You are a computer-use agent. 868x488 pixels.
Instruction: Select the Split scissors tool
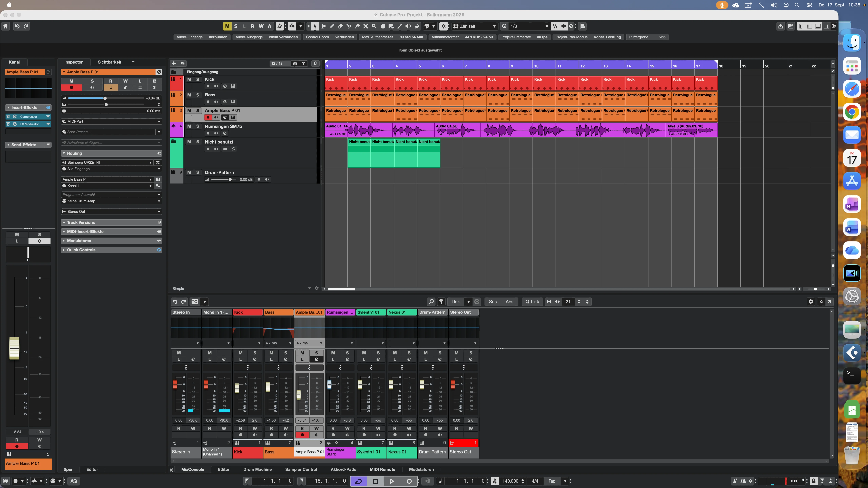(349, 26)
